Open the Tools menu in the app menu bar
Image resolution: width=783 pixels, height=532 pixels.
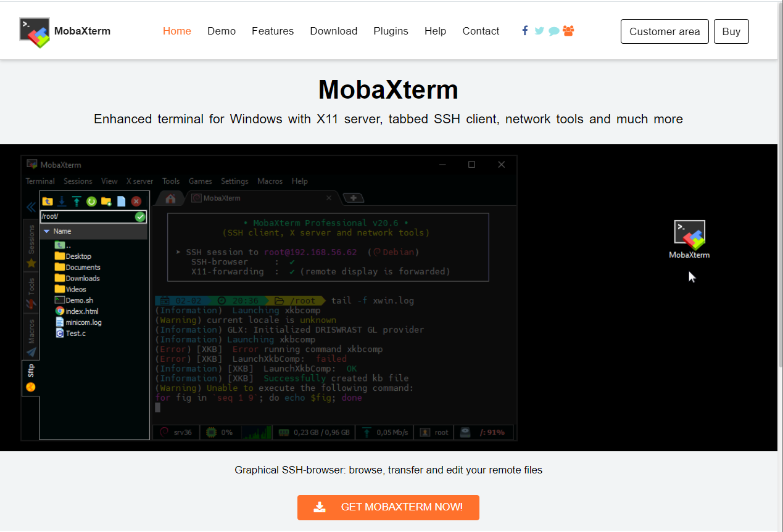(x=171, y=181)
